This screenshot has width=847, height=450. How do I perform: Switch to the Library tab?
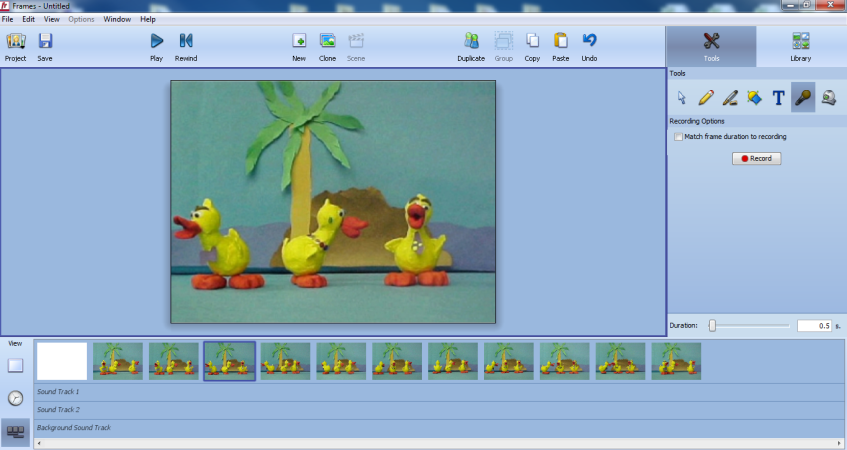(x=801, y=46)
